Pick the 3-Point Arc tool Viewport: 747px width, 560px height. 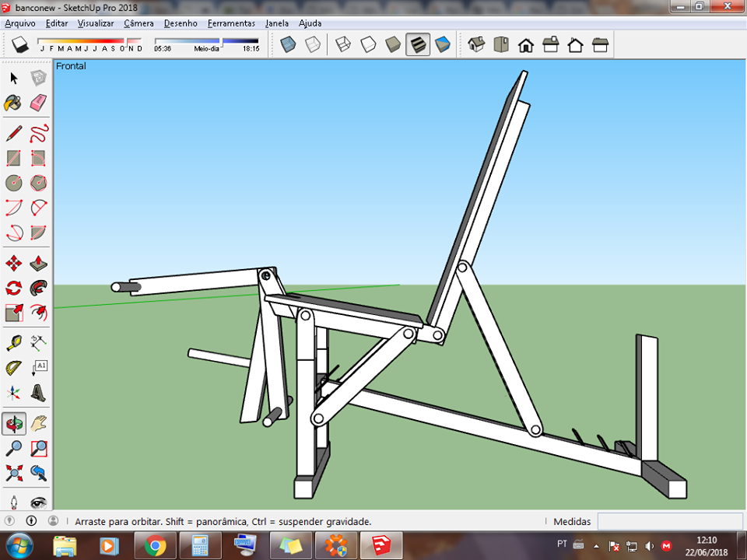coord(14,233)
